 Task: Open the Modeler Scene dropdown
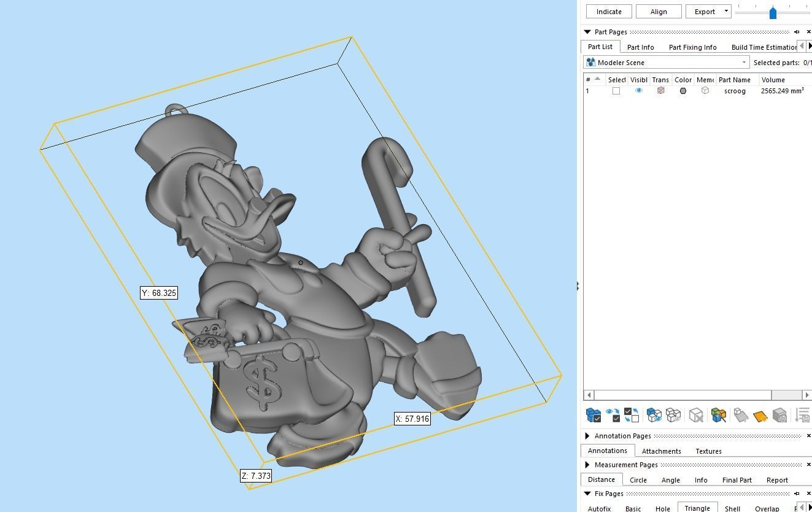pyautogui.click(x=744, y=63)
